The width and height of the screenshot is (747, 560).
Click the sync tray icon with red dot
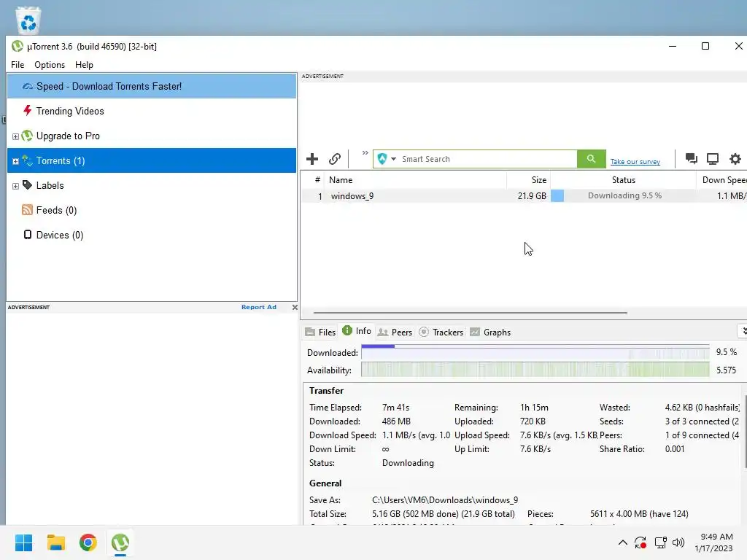(640, 542)
